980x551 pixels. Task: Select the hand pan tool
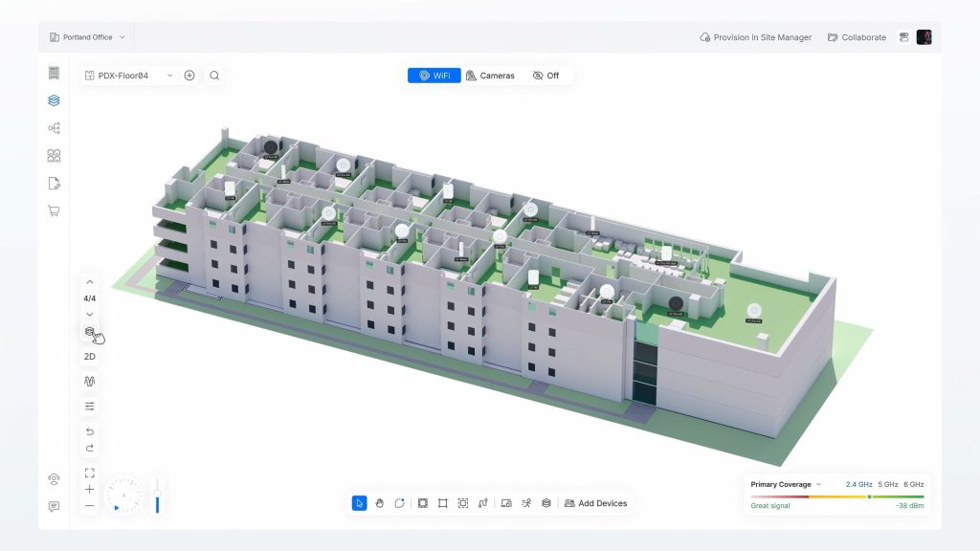pyautogui.click(x=379, y=503)
